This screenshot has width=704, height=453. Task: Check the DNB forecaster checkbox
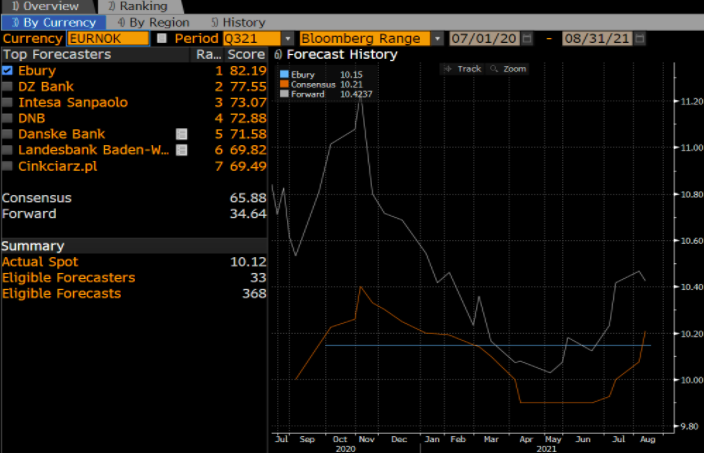[x=7, y=118]
